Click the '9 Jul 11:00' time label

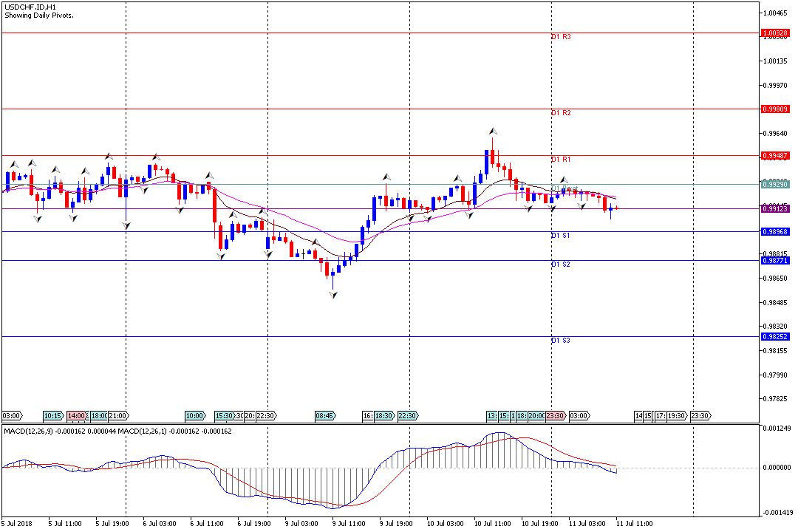pyautogui.click(x=349, y=524)
